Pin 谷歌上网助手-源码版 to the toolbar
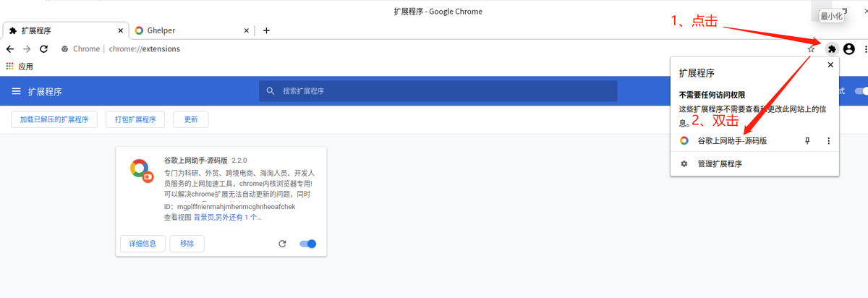 (x=807, y=141)
